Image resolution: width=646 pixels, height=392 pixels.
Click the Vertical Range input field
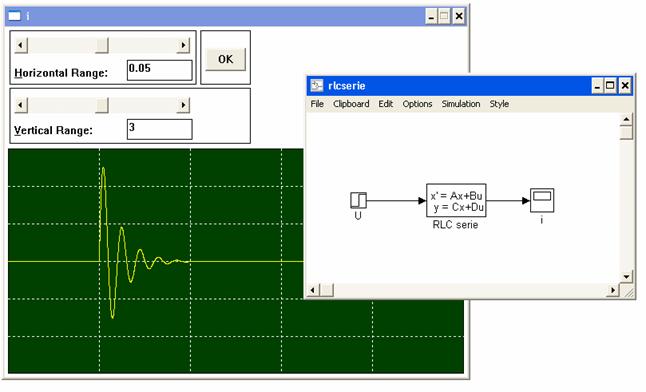coord(159,129)
